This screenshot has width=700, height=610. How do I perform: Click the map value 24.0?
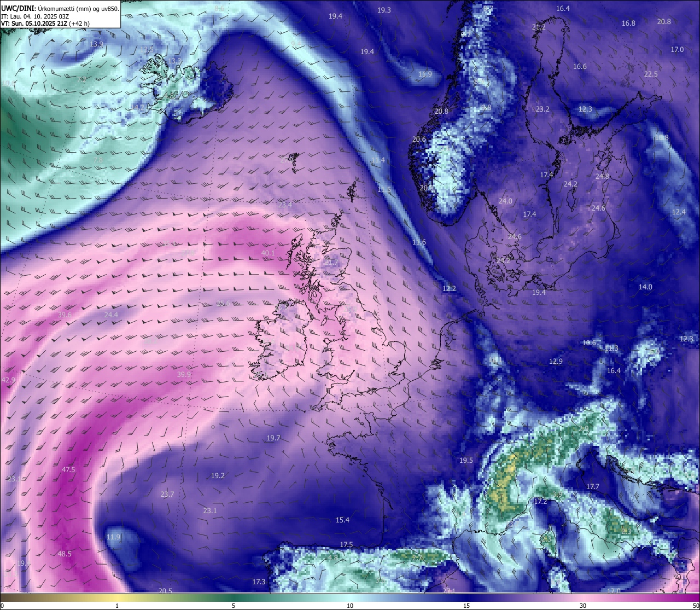point(505,201)
